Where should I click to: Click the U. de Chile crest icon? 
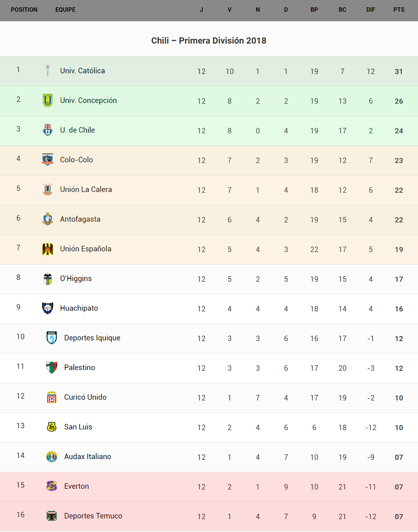[48, 130]
